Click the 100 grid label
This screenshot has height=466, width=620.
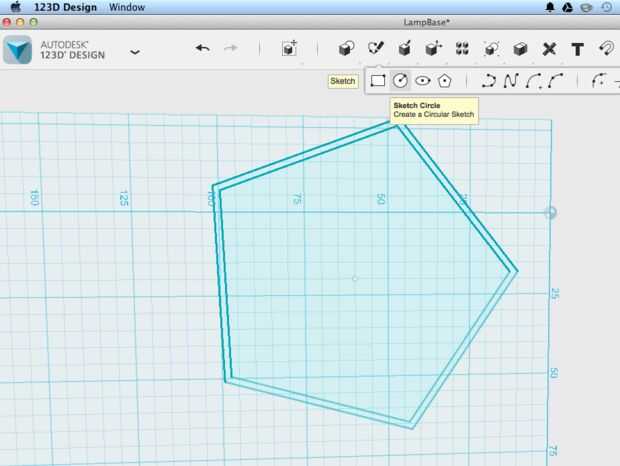click(211, 198)
